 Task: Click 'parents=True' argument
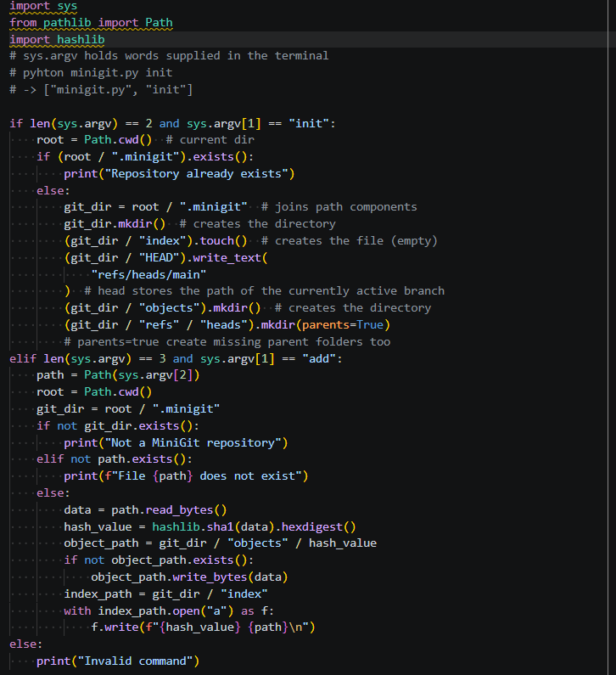(343, 324)
